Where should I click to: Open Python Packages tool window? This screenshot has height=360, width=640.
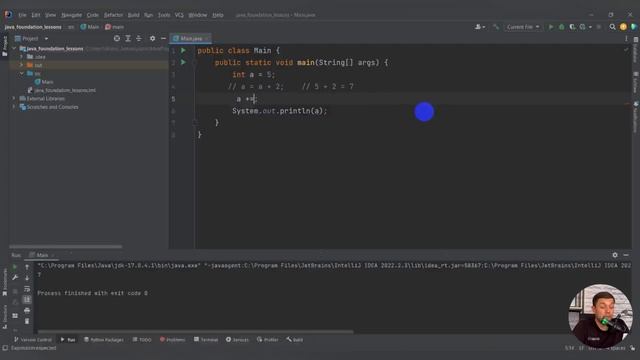click(x=104, y=340)
